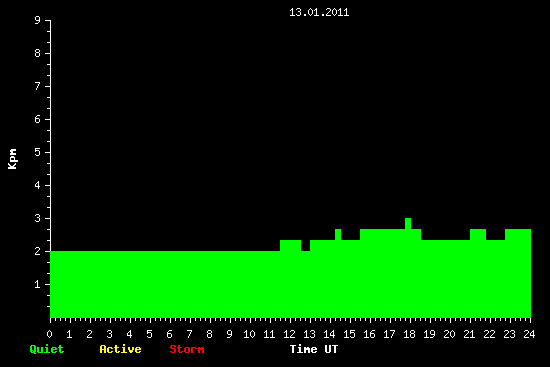The image size is (550, 367).
Task: Click the raised green bar near hour 12
Action: pos(290,245)
